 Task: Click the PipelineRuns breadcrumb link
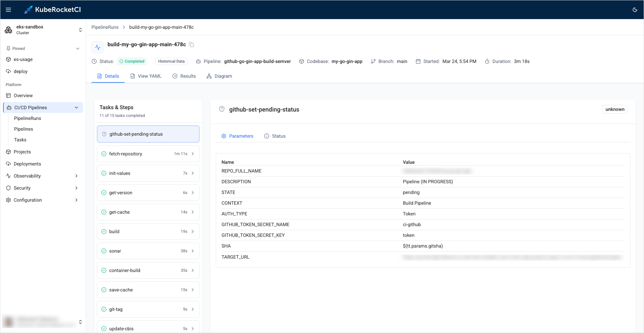pos(105,27)
